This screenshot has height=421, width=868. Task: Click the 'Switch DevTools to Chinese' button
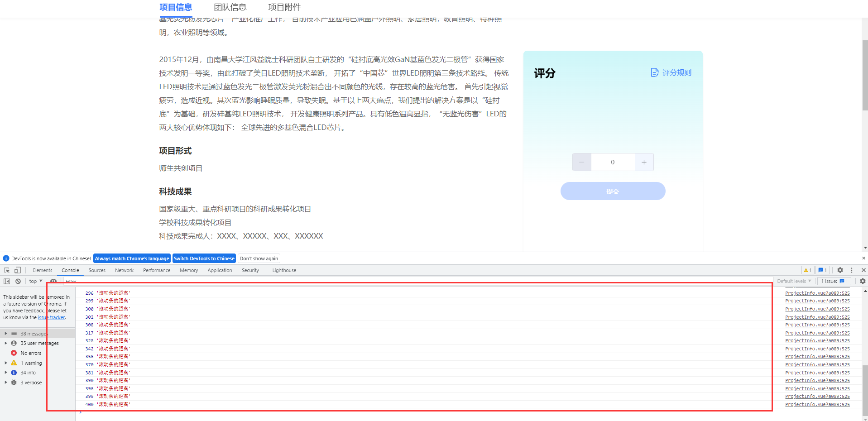click(204, 258)
